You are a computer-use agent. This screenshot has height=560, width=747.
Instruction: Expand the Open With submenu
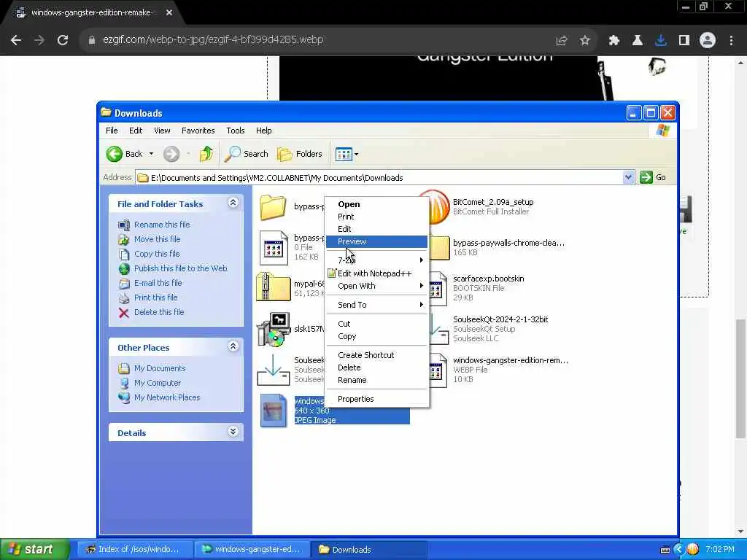pos(376,286)
